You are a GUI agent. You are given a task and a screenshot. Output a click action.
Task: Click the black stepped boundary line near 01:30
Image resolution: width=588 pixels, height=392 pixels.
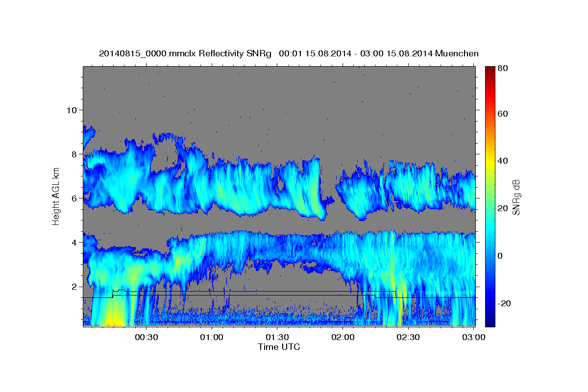pyautogui.click(x=277, y=294)
